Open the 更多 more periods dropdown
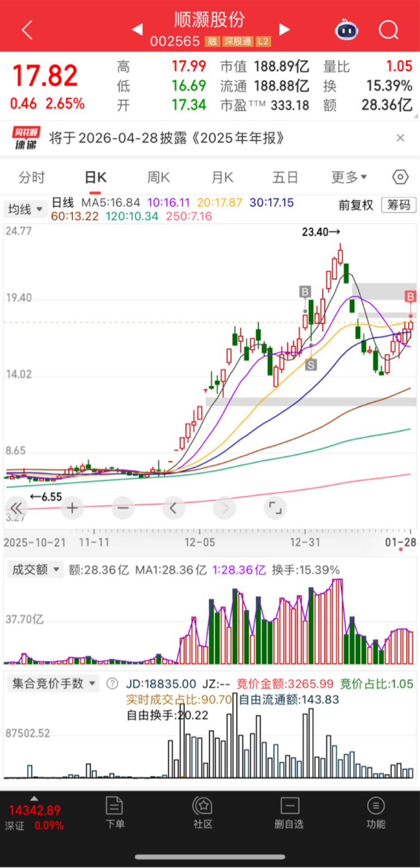The image size is (420, 868). click(x=349, y=177)
